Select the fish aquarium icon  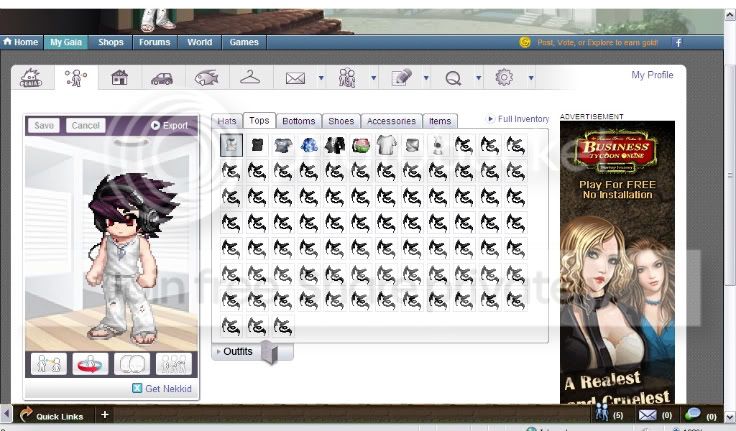coord(206,77)
